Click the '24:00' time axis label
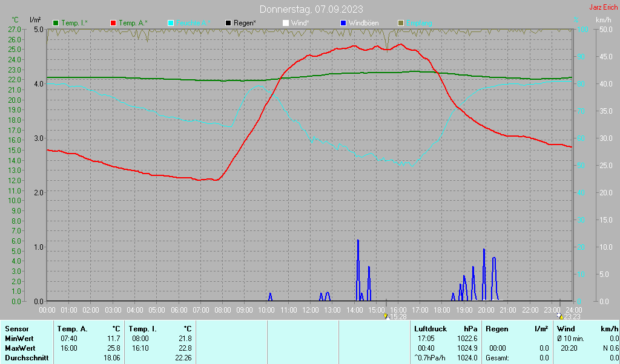The image size is (620, 364). tap(573, 310)
